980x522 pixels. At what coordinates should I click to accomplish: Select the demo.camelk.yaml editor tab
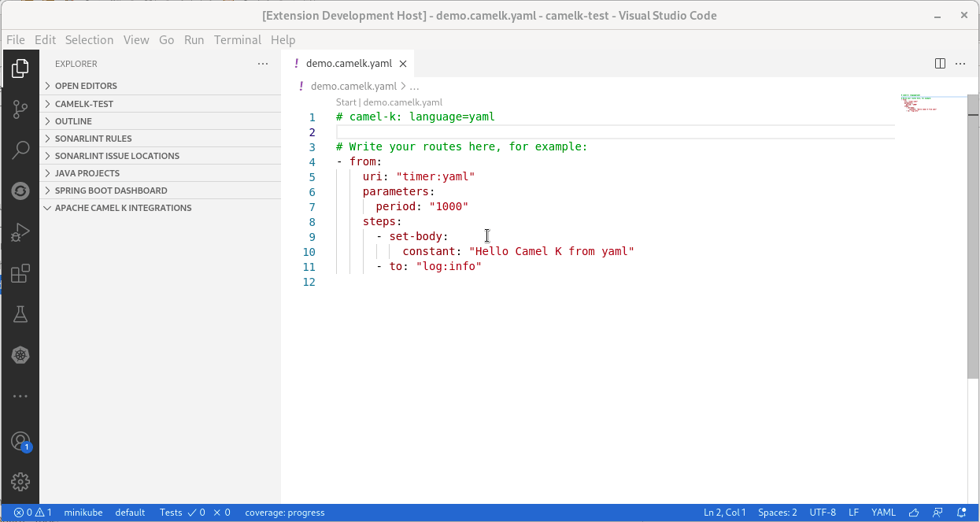coord(349,63)
